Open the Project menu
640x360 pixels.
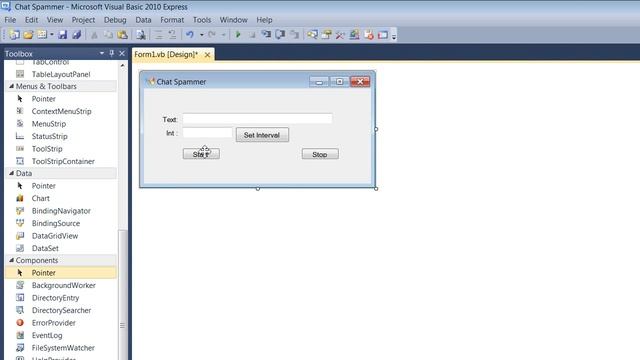tap(83, 20)
